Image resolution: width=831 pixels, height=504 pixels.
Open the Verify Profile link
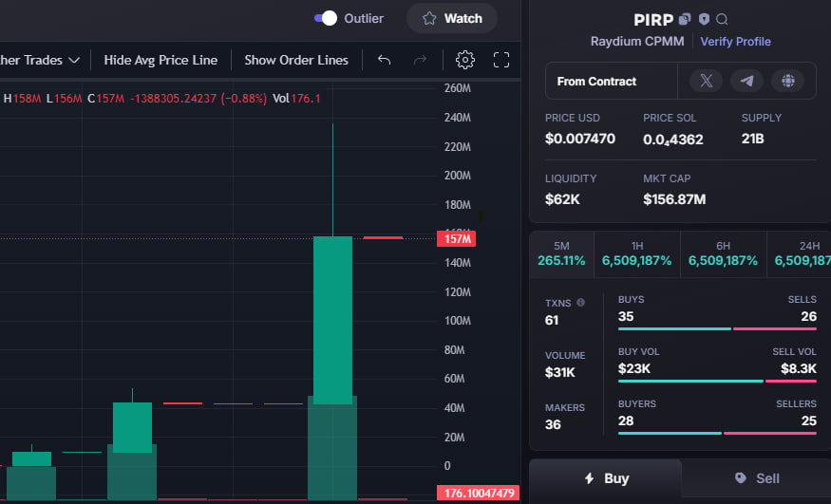[x=736, y=42]
